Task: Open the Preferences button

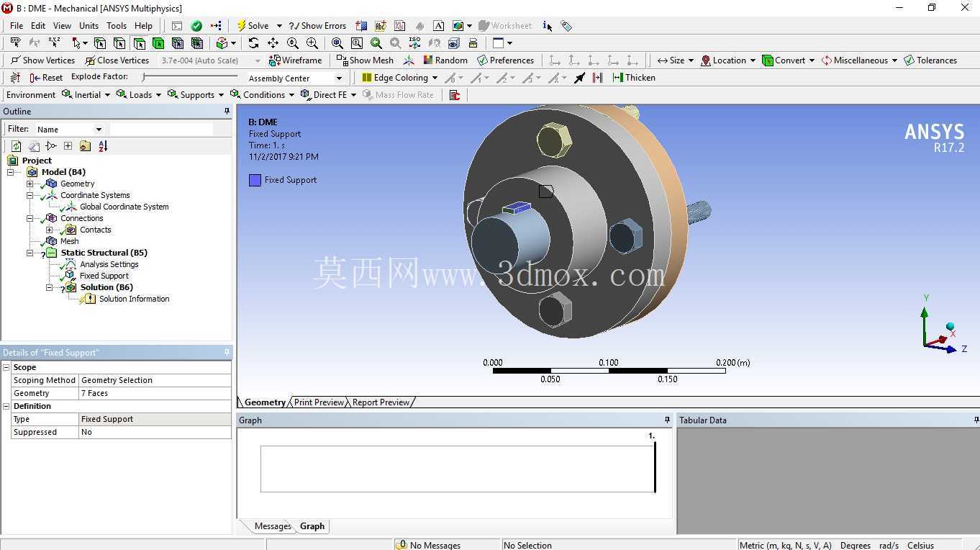Action: [x=505, y=60]
